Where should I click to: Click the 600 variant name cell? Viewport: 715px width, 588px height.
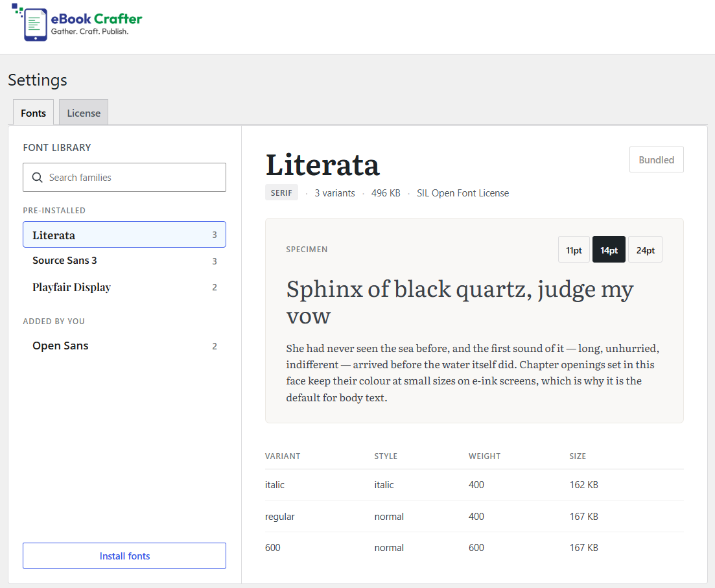tap(273, 547)
